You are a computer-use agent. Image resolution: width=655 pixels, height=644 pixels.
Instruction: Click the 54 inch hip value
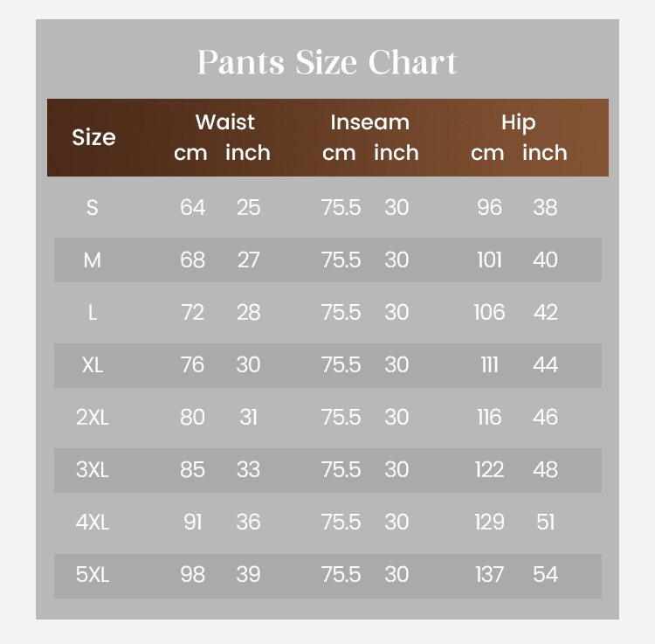click(545, 575)
